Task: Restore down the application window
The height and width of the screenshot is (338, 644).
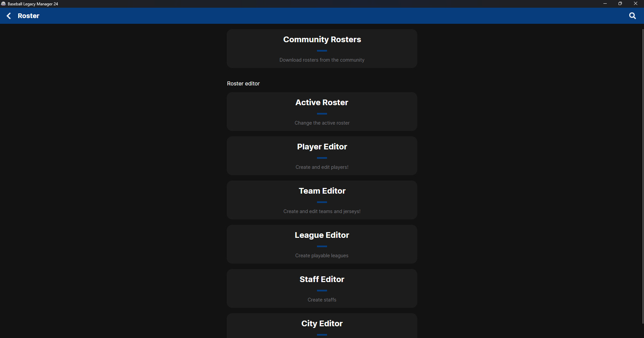Action: (620, 4)
